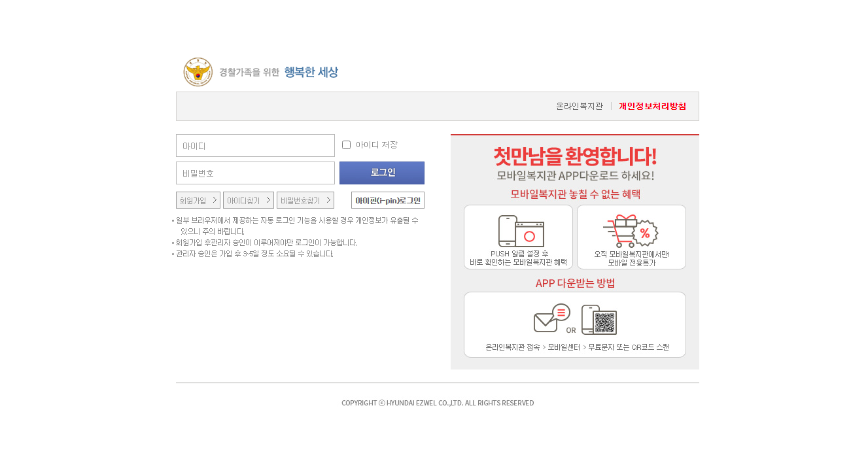Image resolution: width=868 pixels, height=463 pixels.
Task: Click the envelope free-text-message icon
Action: (546, 318)
